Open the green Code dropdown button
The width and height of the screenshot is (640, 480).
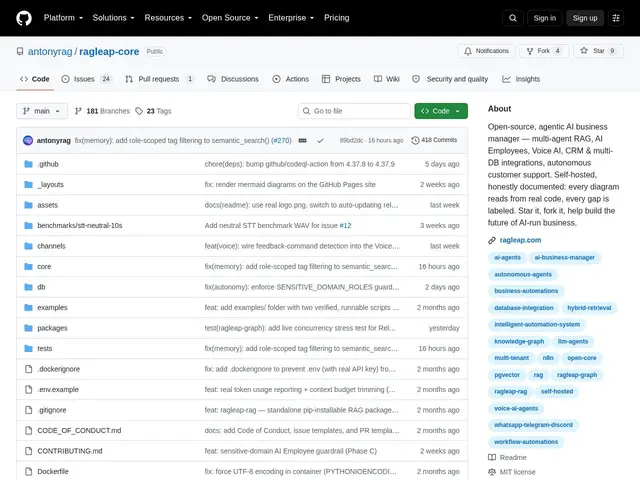point(441,111)
